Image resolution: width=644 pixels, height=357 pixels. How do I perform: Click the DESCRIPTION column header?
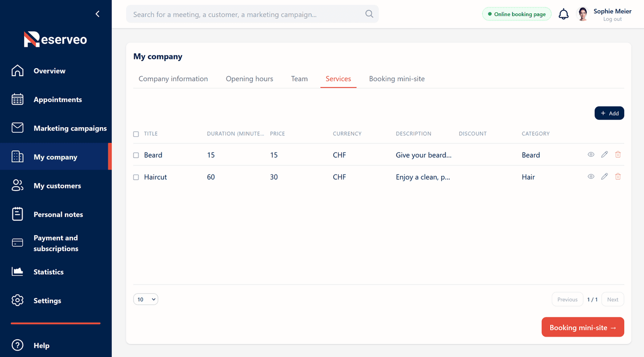click(x=413, y=134)
